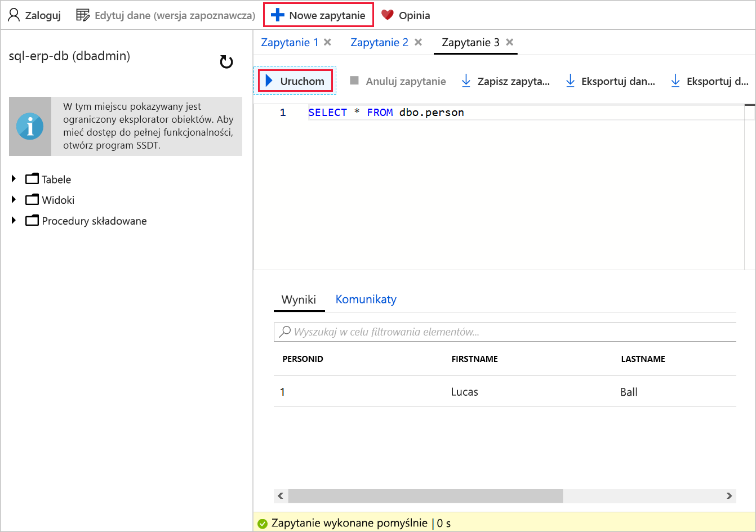Screen dimensions: 756x532
Task: Click the green success check icon
Action: click(262, 524)
